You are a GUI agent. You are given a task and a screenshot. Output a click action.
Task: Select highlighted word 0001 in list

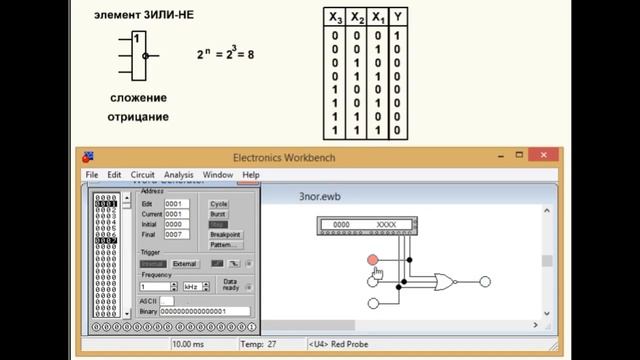(x=106, y=204)
